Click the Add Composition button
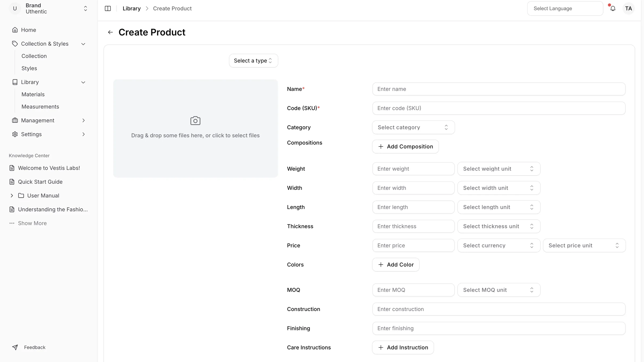644x362 pixels. tap(405, 147)
